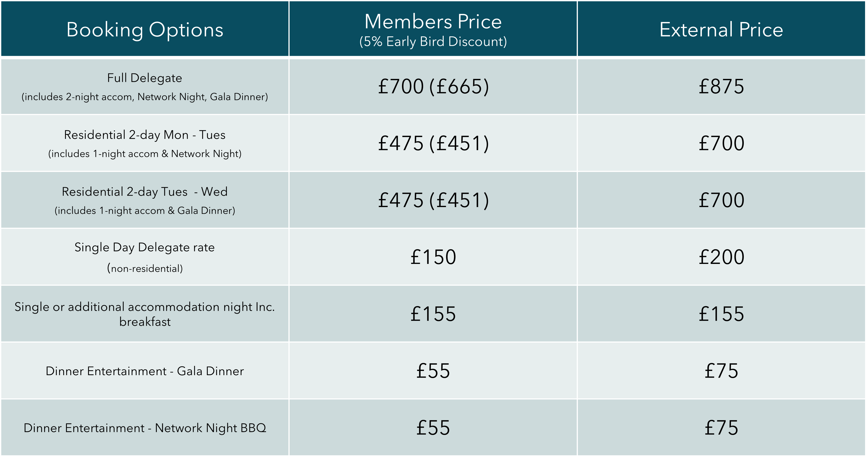This screenshot has width=868, height=457.
Task: Click the £150 single day member price
Action: pos(433,257)
